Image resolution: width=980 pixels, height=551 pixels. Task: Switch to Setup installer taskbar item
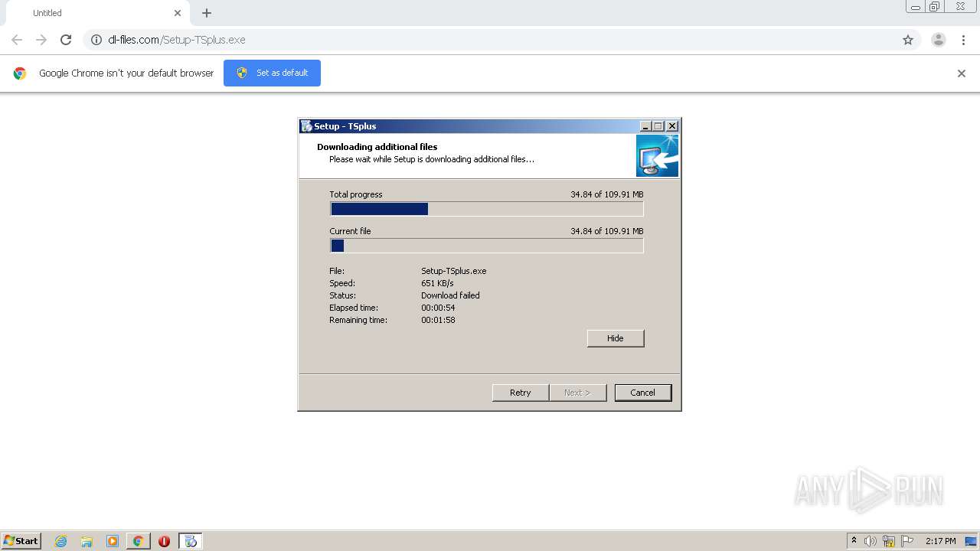point(191,541)
